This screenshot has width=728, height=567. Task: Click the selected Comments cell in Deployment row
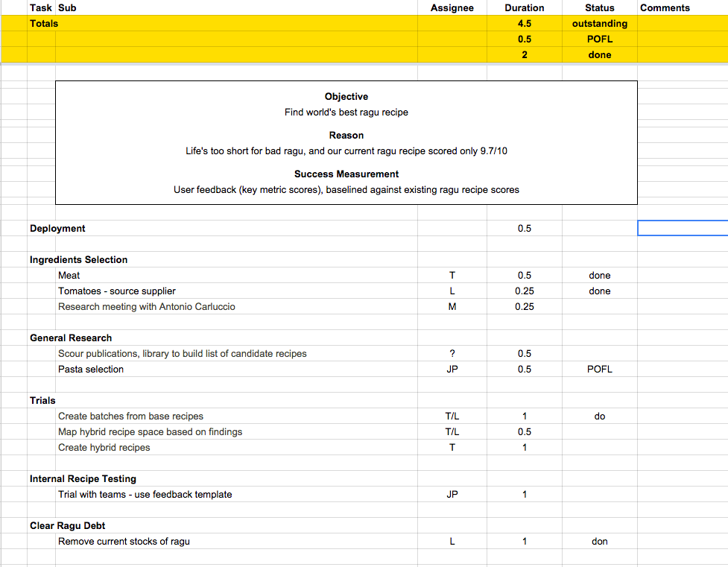(x=683, y=229)
